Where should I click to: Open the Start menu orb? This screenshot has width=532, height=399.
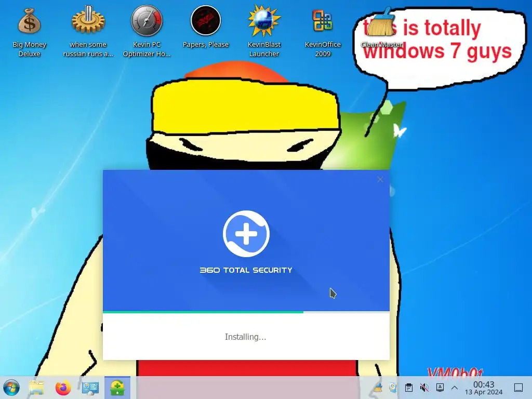coord(11,388)
